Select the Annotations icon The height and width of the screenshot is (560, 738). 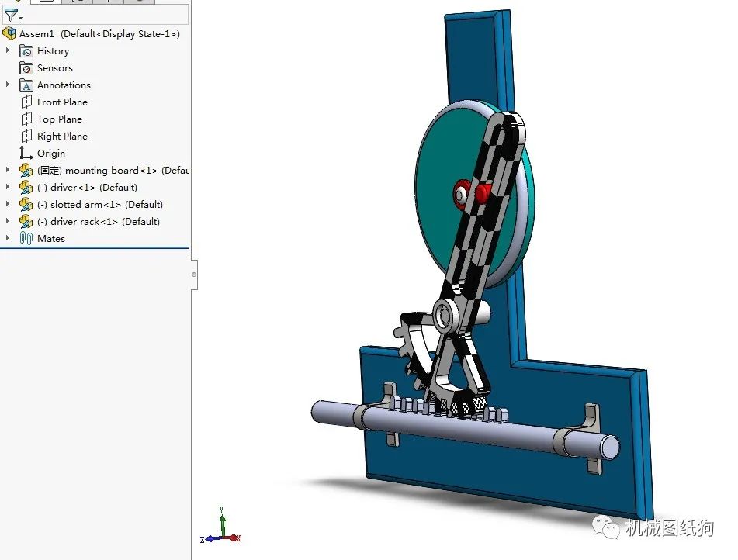point(26,85)
